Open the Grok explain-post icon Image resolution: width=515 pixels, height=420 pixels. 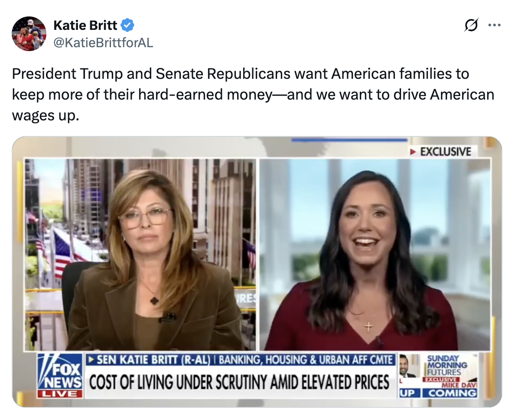(x=471, y=25)
